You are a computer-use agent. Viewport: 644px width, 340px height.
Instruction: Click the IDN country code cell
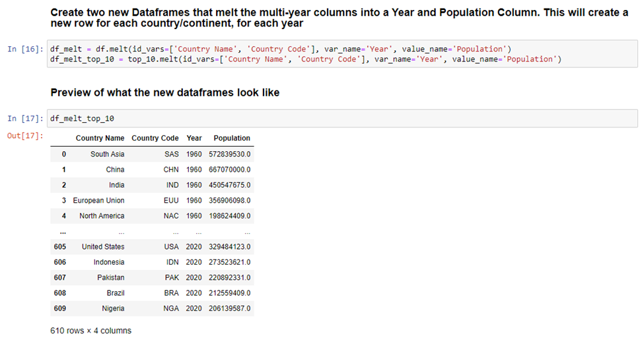172,262
